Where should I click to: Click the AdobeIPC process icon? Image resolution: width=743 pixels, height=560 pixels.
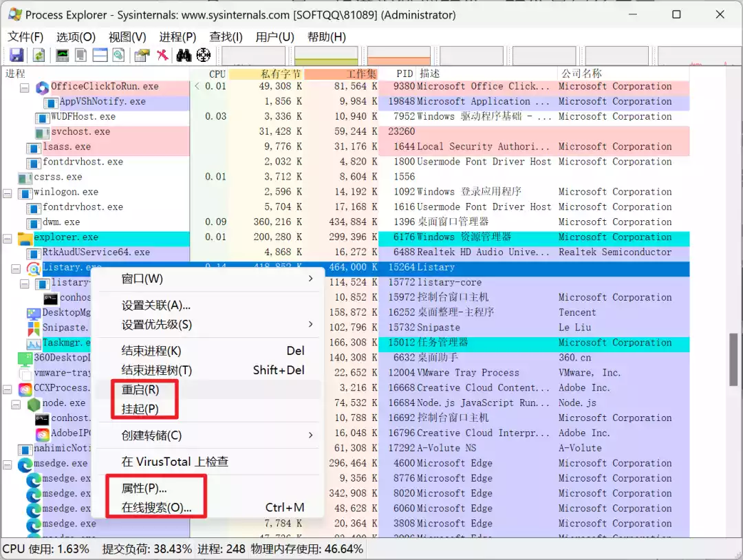[x=43, y=434]
